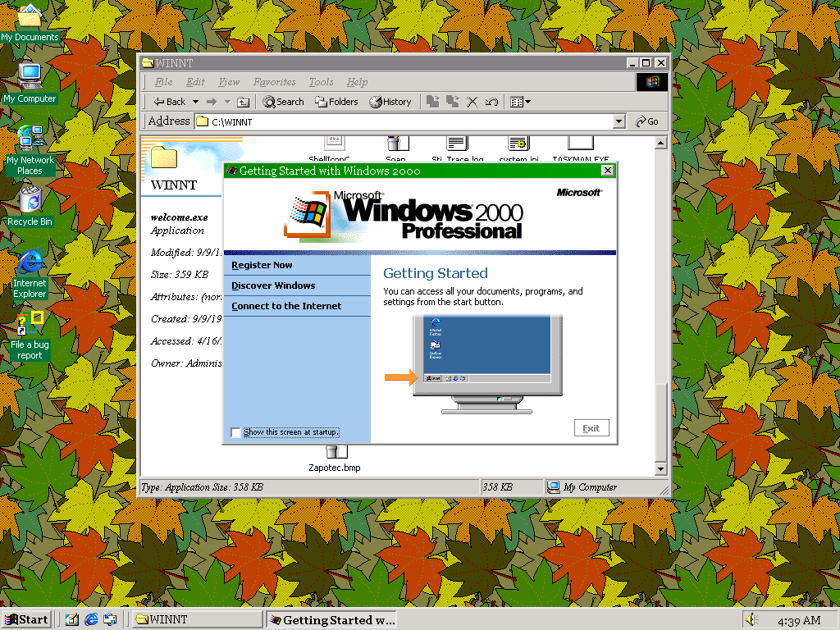The width and height of the screenshot is (840, 630).
Task: Open Search from the WINNT toolbar
Action: (x=283, y=102)
